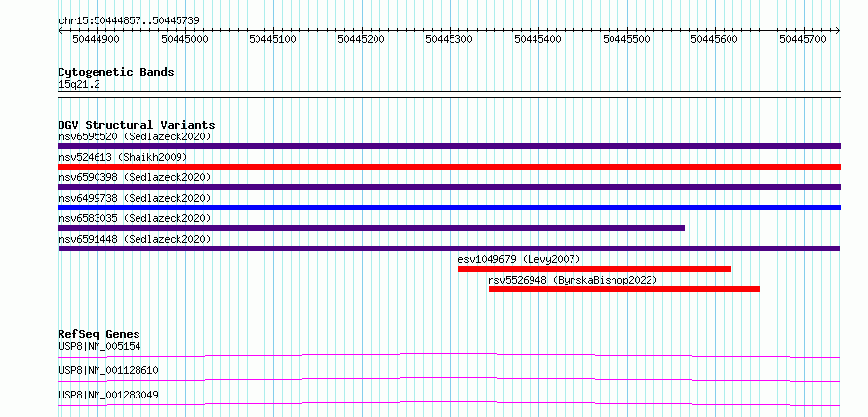Click ruler position 50445300

(450, 39)
